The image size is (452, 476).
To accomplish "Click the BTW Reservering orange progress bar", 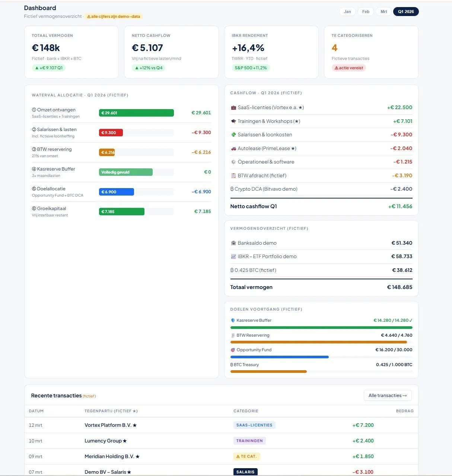I will 319,342.
